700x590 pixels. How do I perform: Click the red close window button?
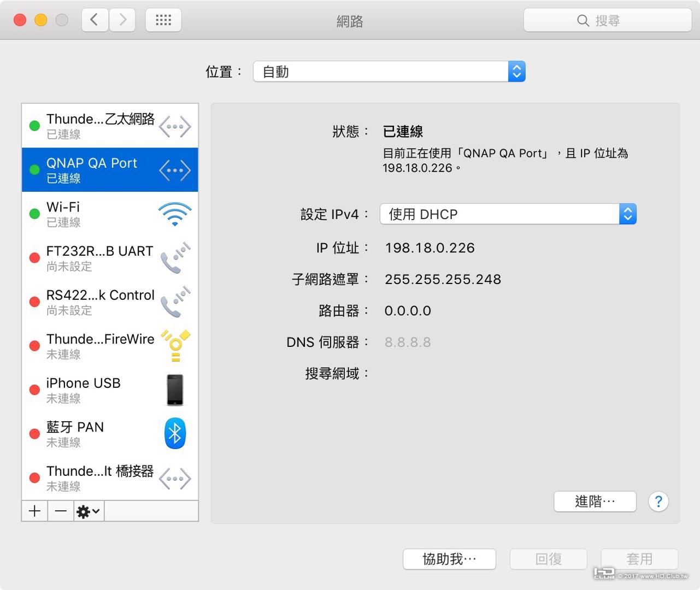point(20,20)
